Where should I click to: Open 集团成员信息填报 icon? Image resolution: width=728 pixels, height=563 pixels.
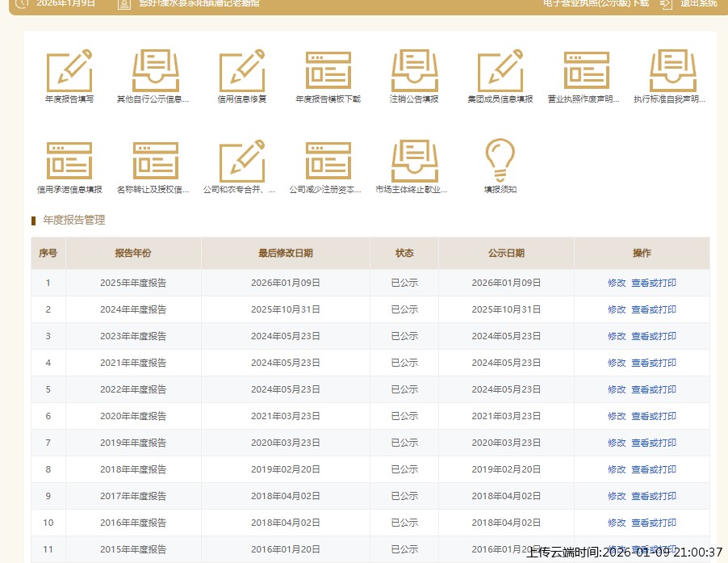pyautogui.click(x=500, y=71)
